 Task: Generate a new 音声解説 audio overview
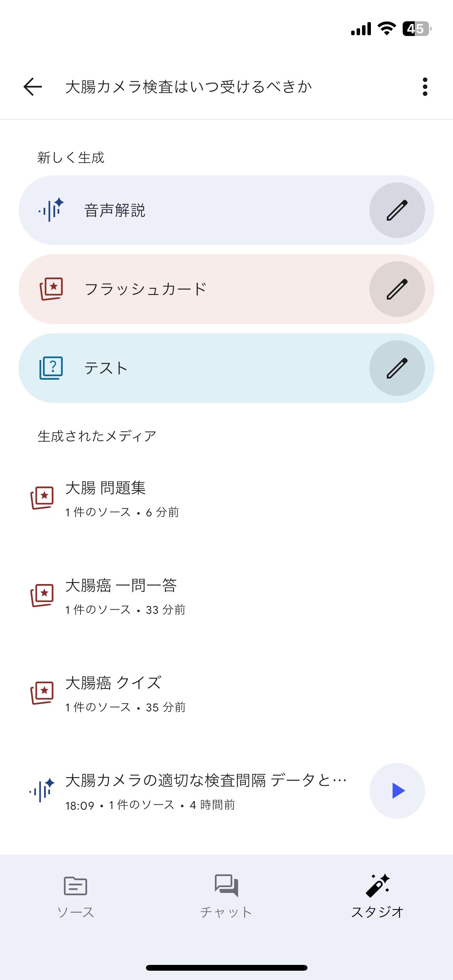194,210
